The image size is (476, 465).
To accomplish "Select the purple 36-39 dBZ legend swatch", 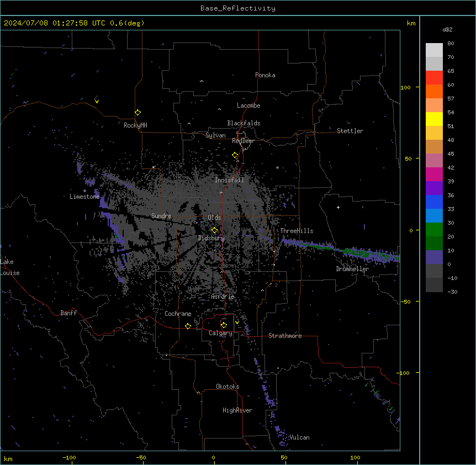I will click(x=434, y=188).
